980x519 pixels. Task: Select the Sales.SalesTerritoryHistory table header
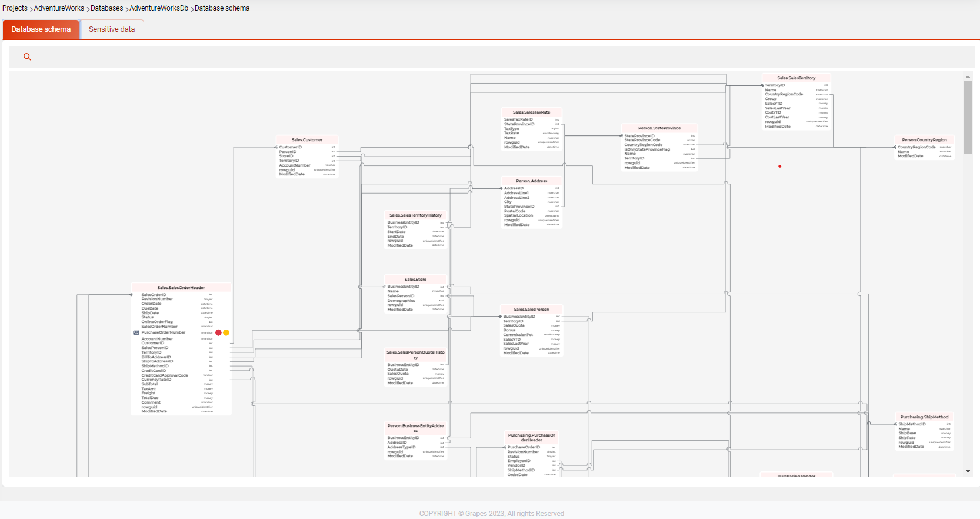(415, 215)
